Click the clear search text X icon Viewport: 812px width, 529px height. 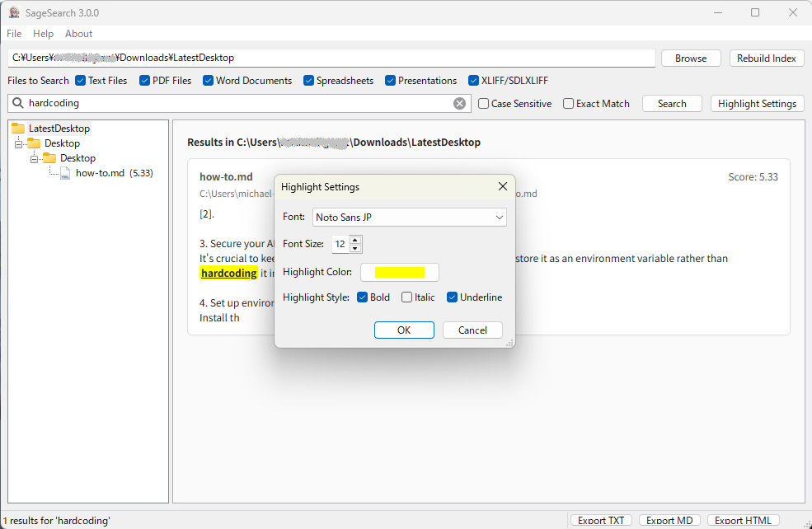[x=459, y=104]
